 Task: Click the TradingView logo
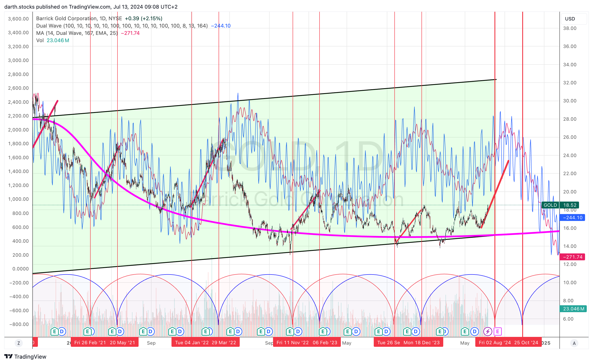coord(25,356)
